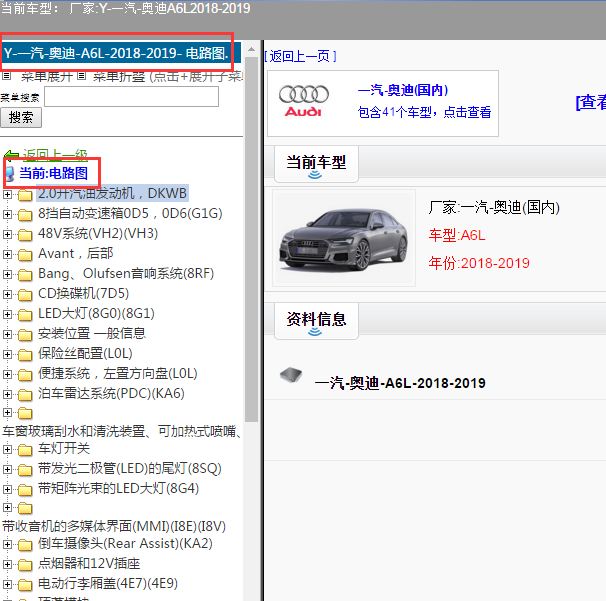Expand the 倒车摄像头(Rear Assist) node
The width and height of the screenshot is (606, 601).
pos(7,545)
